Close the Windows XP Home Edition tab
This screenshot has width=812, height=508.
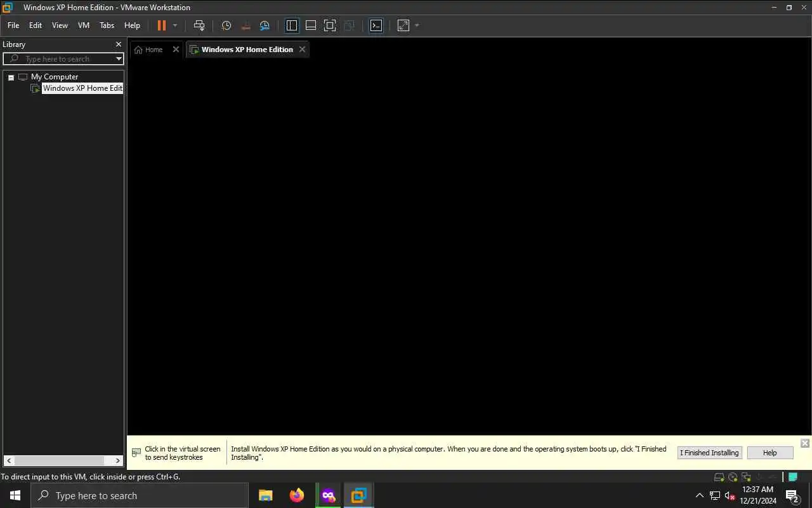pyautogui.click(x=302, y=50)
